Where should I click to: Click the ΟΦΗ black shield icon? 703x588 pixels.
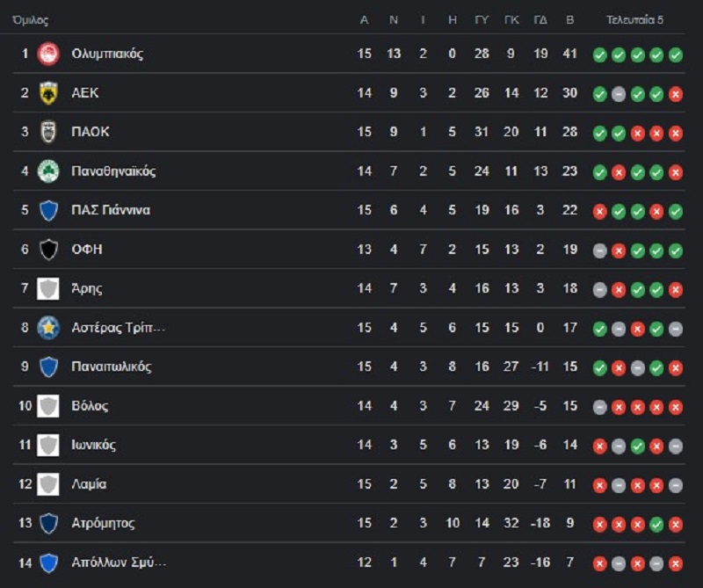coord(48,250)
